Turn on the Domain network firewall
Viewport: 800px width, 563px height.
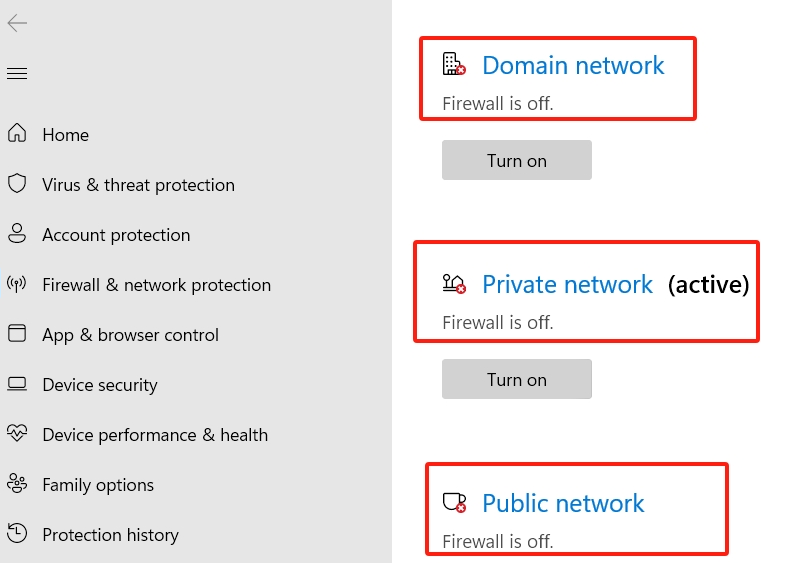coord(517,160)
